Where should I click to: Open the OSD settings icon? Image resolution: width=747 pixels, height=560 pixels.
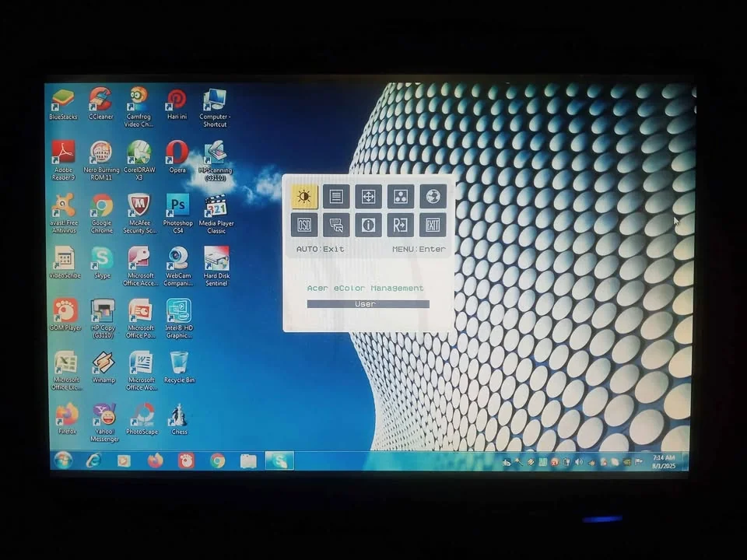pyautogui.click(x=304, y=225)
